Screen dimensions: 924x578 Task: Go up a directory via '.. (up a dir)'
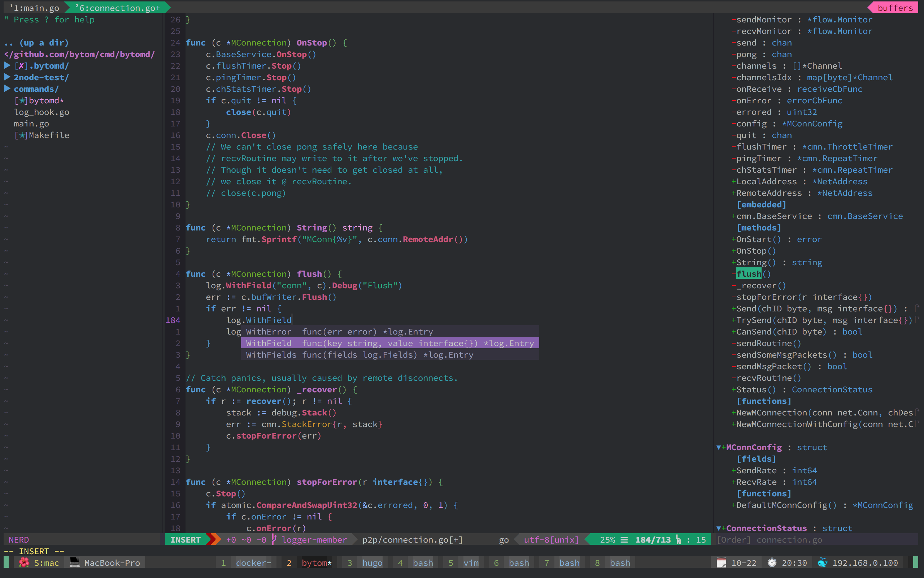[x=36, y=42]
